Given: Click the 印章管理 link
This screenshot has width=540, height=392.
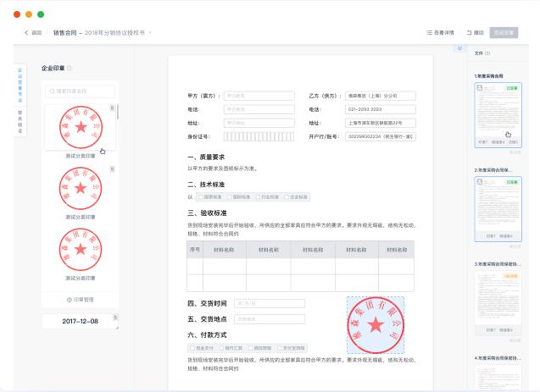Looking at the screenshot, I should [x=81, y=300].
